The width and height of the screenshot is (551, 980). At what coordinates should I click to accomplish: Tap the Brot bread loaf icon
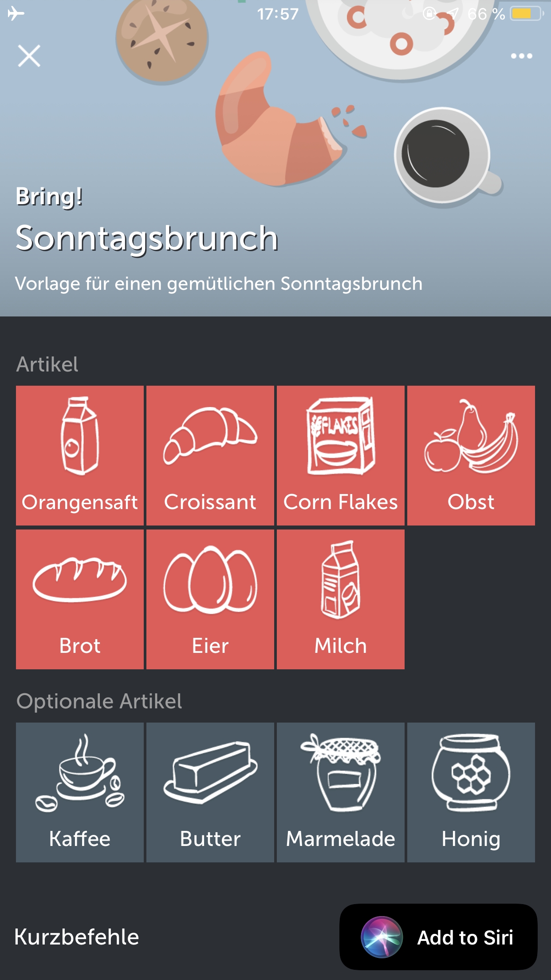(80, 579)
